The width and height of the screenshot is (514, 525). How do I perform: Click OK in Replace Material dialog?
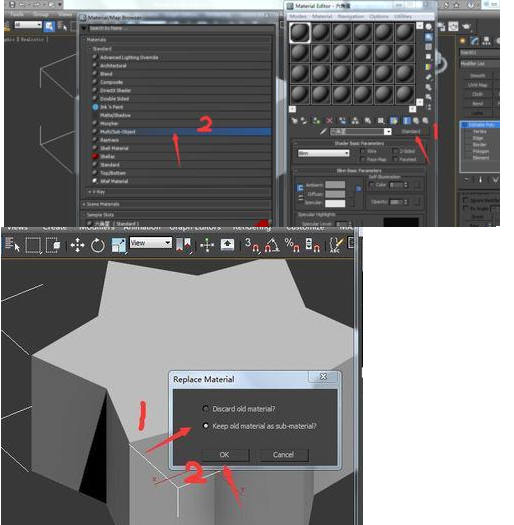coord(225,455)
